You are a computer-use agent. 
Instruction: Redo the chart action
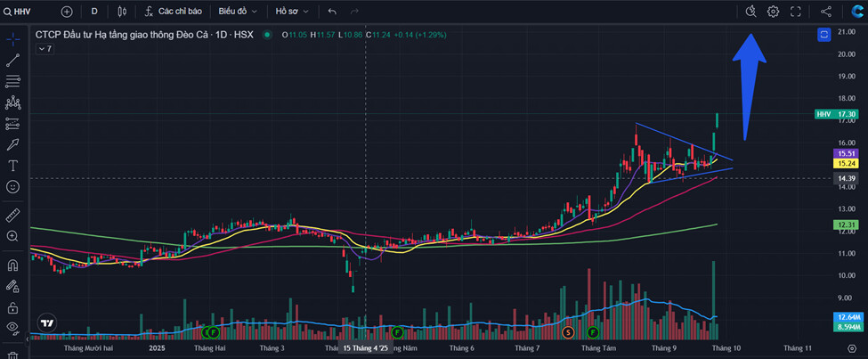tap(355, 11)
